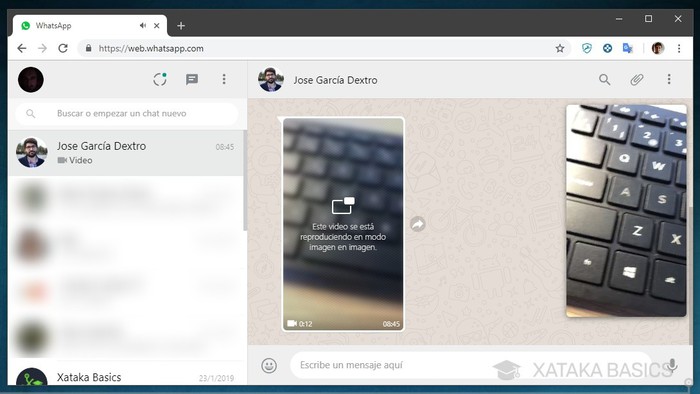Screen dimensions: 700x394
Task: Open site security padlock info
Action: [x=88, y=48]
